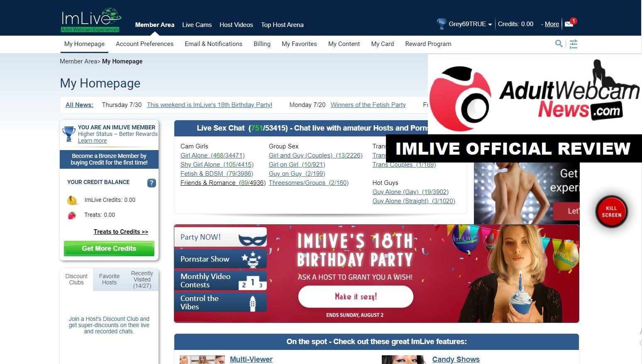This screenshot has width=642, height=364.
Task: Open the Multi-Viewer feature link
Action: coord(251,359)
